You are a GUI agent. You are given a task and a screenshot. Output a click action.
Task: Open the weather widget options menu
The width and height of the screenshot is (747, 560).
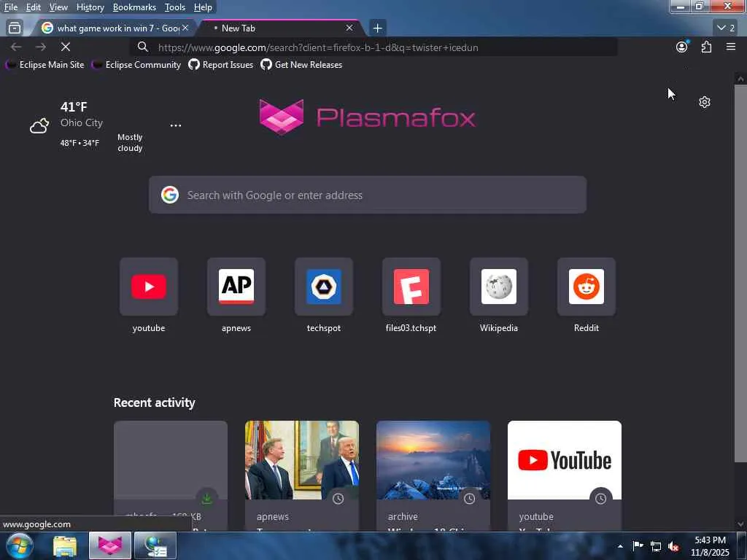pos(176,125)
